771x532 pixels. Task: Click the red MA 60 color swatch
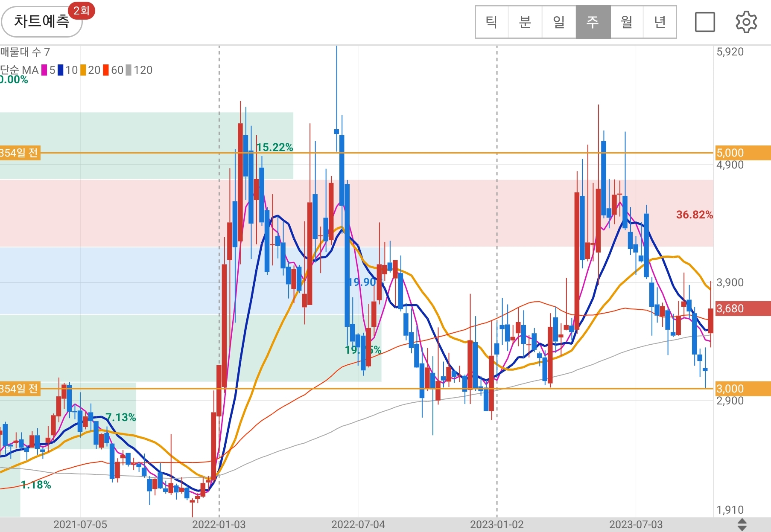click(x=106, y=70)
